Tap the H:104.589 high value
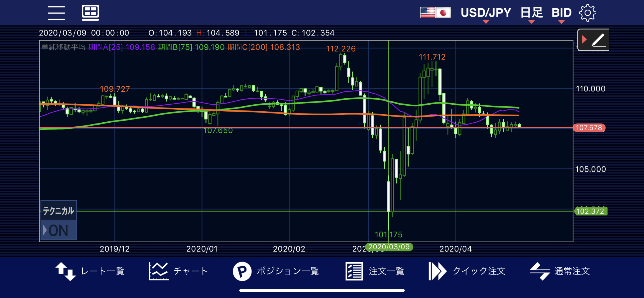The image size is (644, 298). pos(218,33)
